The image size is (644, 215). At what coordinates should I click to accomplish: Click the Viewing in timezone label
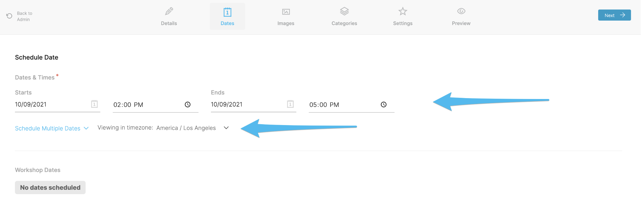tap(125, 128)
